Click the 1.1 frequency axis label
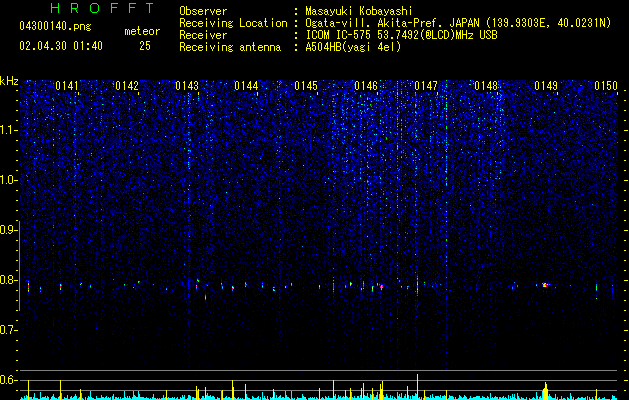 (x=9, y=130)
